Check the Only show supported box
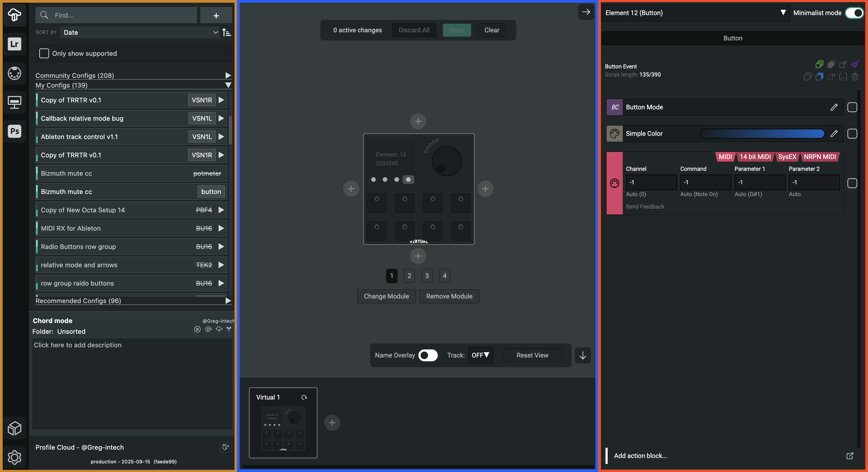 point(44,54)
